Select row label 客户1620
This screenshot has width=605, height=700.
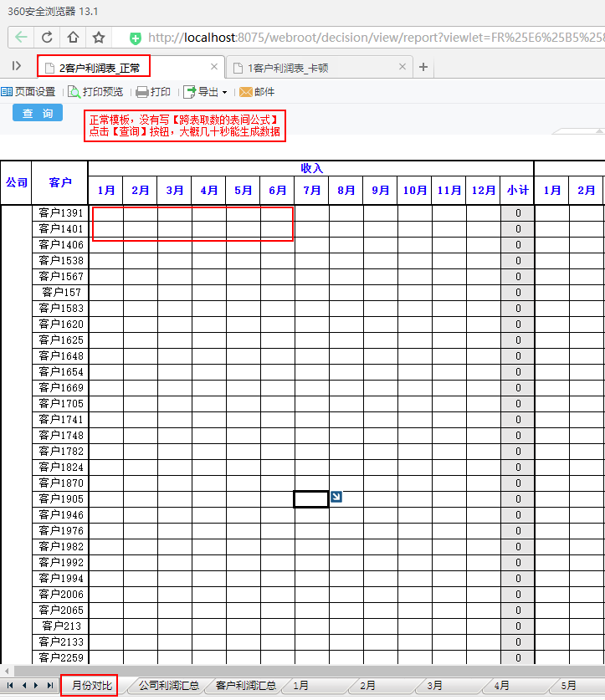(x=61, y=324)
